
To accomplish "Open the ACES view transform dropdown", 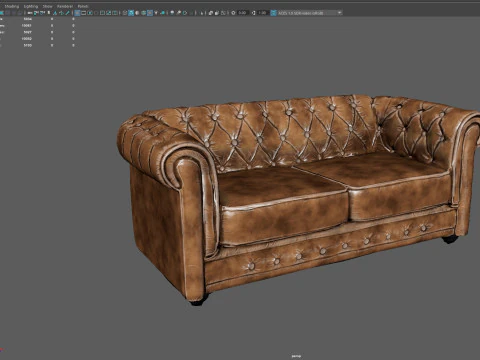I will click(310, 13).
